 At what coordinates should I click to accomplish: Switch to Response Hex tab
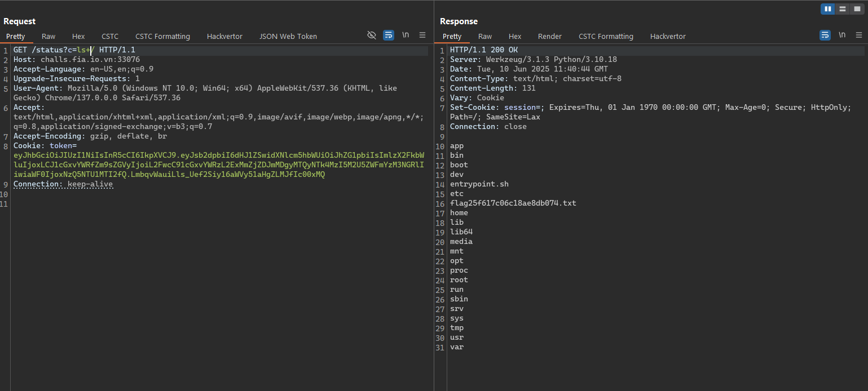pyautogui.click(x=515, y=36)
